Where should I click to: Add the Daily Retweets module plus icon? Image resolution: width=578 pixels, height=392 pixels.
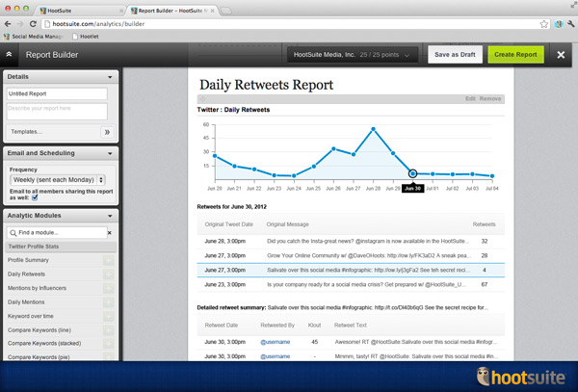coord(108,274)
